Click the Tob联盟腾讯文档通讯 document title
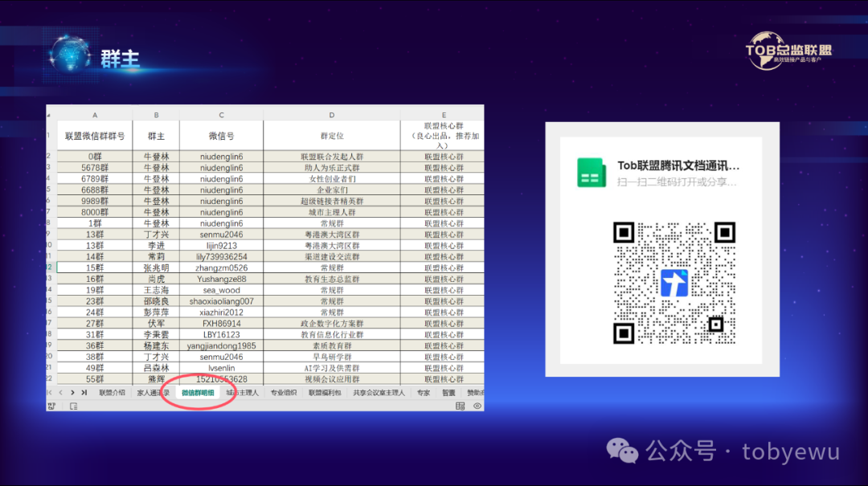The height and width of the screenshot is (486, 868). pos(678,165)
